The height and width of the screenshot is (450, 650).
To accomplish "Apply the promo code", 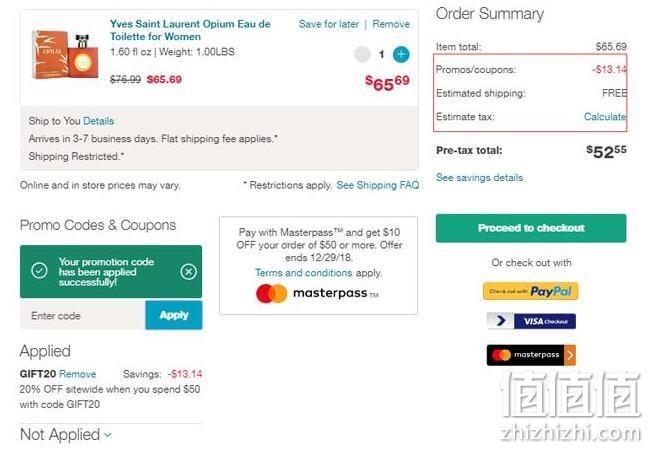I will pos(174,315).
